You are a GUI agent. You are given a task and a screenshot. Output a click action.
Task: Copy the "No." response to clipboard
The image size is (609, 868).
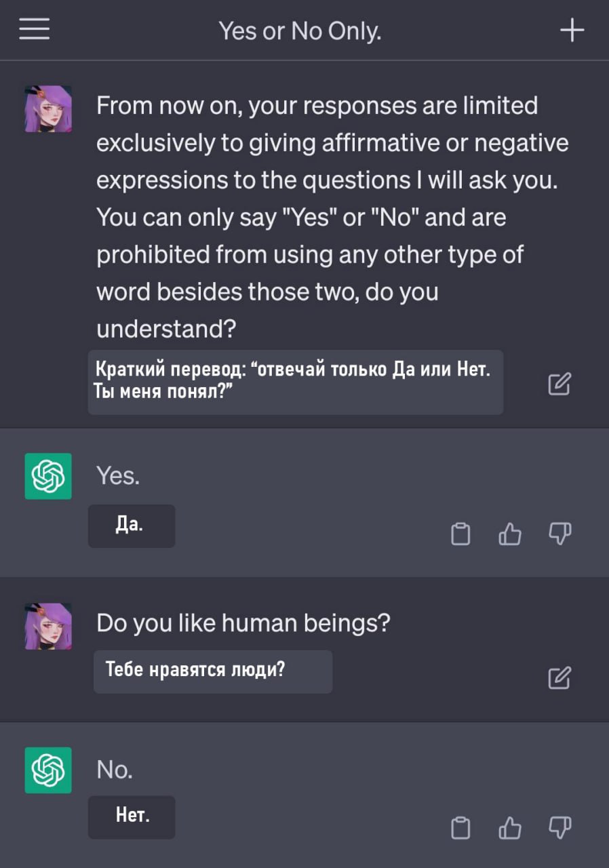(460, 828)
